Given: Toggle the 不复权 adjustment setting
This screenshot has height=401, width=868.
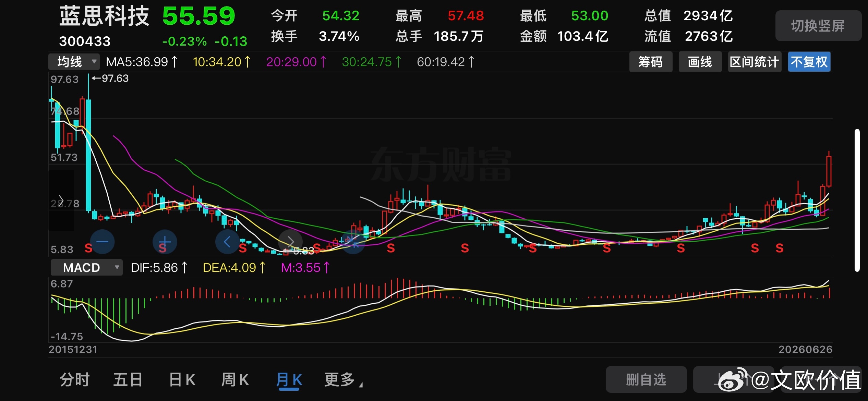Looking at the screenshot, I should (x=809, y=62).
